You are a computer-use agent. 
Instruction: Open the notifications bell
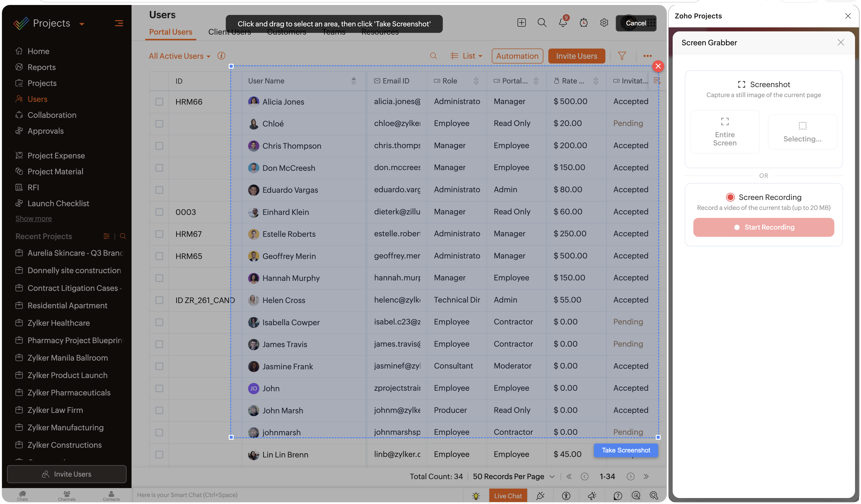[x=563, y=23]
